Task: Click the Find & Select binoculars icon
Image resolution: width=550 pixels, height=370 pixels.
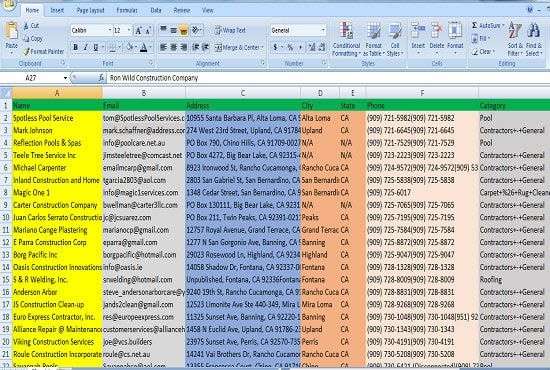Action: 534,31
